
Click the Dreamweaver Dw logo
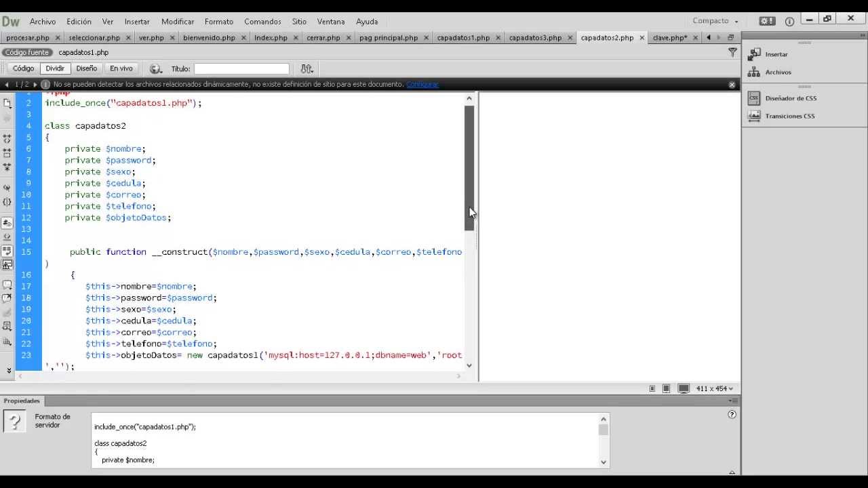click(11, 21)
